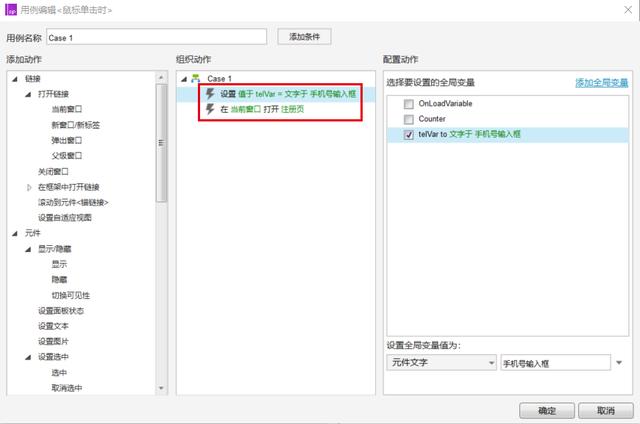Viewport: 640px width, 424px height.
Task: Click lightning icon of 设置 telVar action
Action: 210,93
